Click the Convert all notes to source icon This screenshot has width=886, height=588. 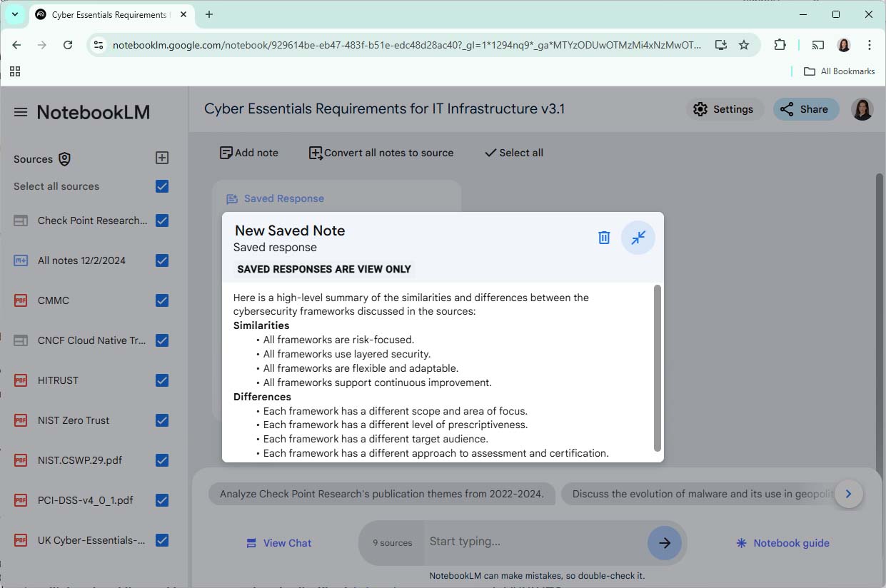tap(314, 152)
